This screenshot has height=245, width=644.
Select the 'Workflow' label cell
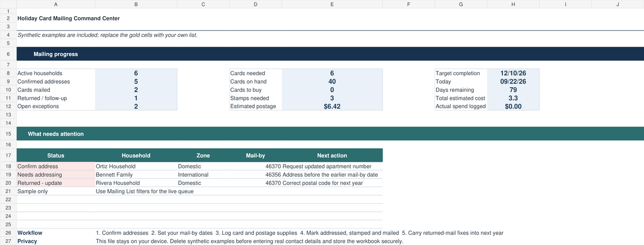(x=56, y=233)
